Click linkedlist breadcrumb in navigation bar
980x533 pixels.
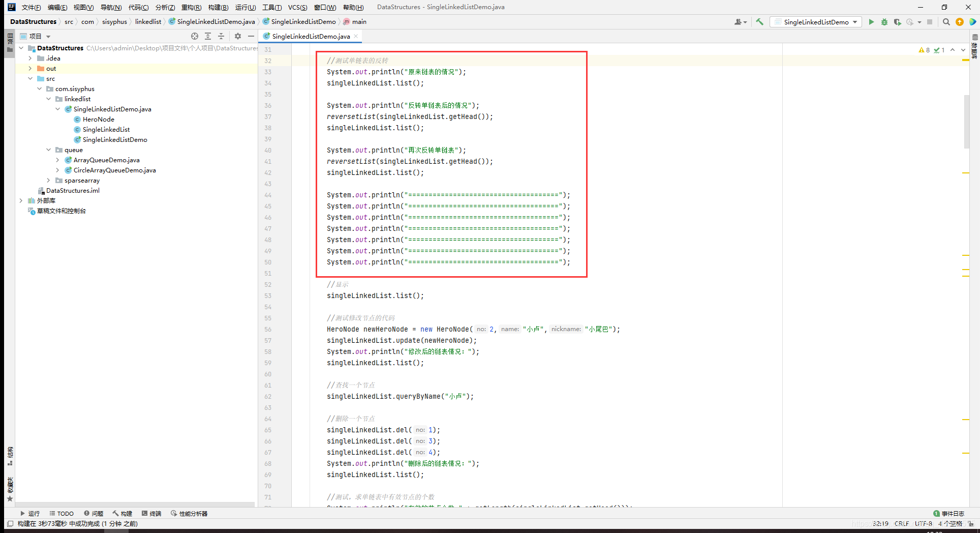coord(148,22)
